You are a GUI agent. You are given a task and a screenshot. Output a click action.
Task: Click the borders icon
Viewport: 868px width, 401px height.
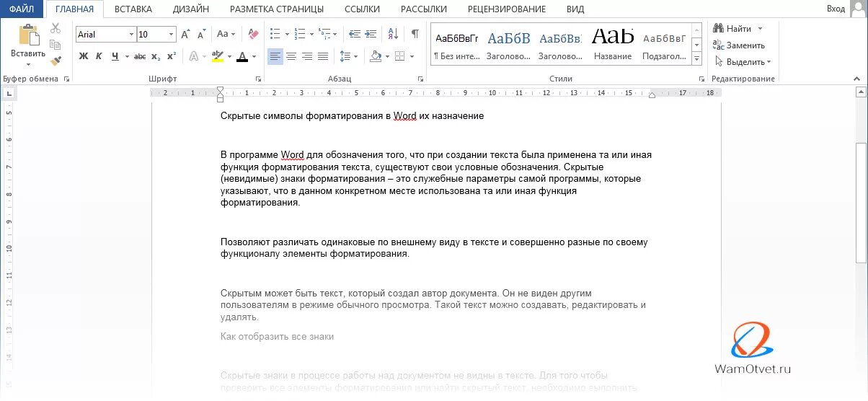pos(399,56)
